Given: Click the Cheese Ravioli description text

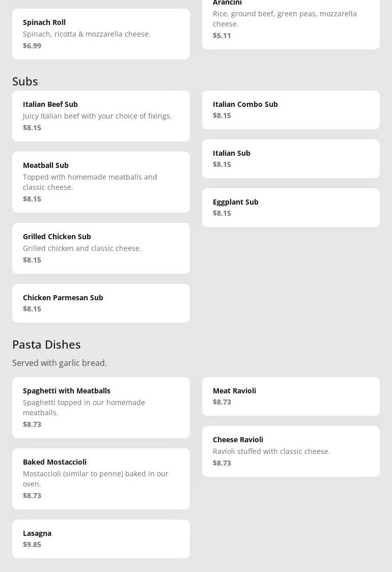Looking at the screenshot, I should [271, 451].
